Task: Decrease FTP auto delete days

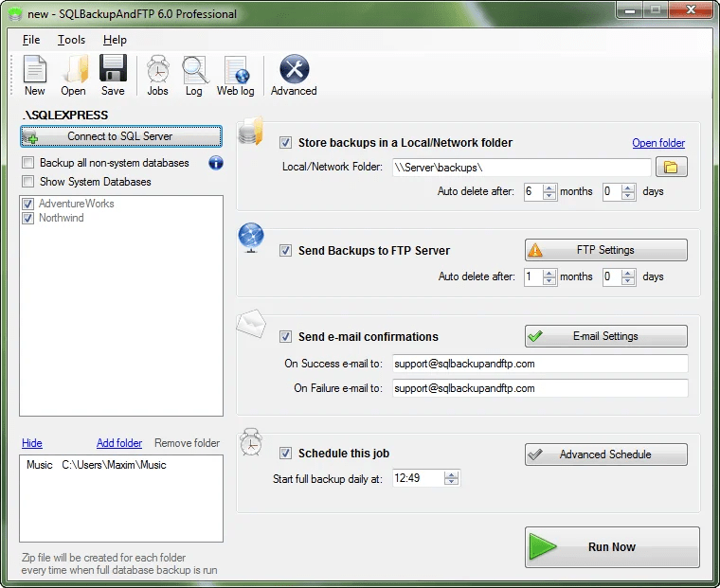Action: pos(628,281)
